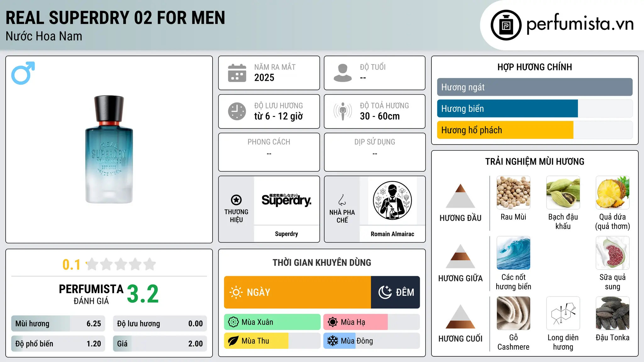Viewport: 644px width, 362px height.
Task: Click the Mùa Đông season bar
Action: coord(372,341)
